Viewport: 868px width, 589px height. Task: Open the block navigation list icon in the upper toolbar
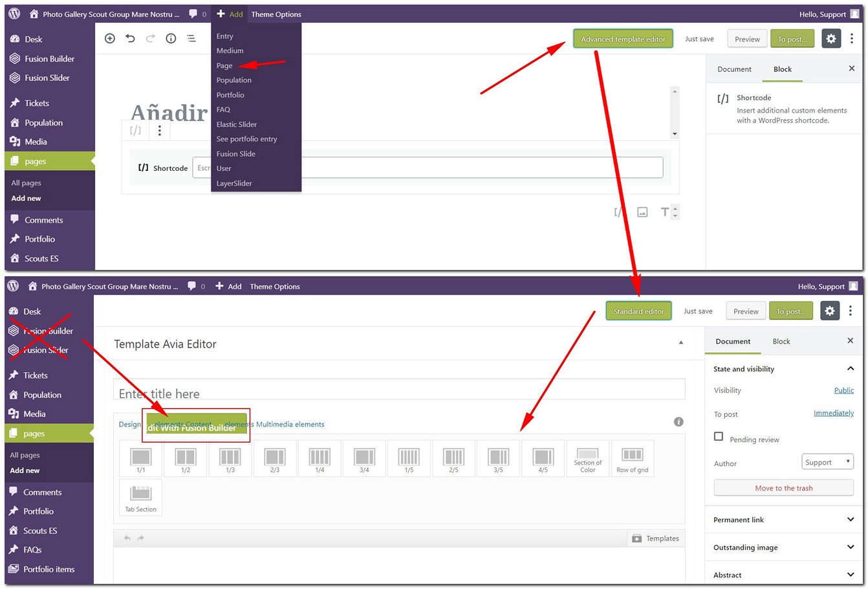191,39
